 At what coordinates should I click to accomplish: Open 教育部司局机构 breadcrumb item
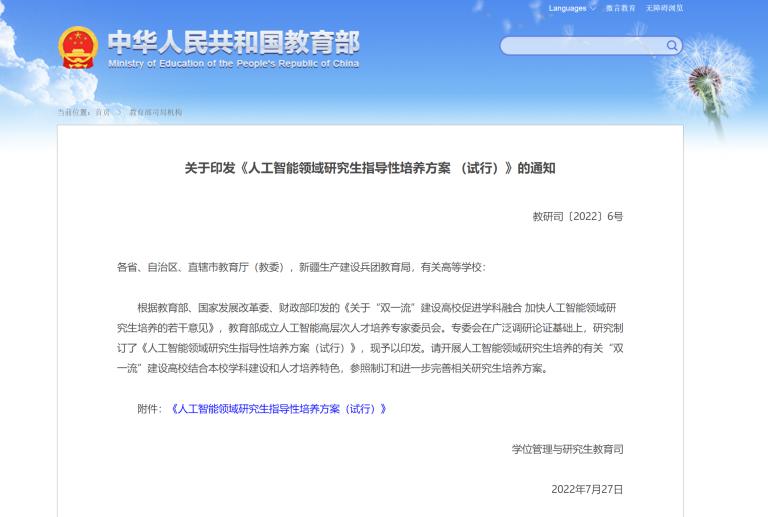[x=156, y=112]
